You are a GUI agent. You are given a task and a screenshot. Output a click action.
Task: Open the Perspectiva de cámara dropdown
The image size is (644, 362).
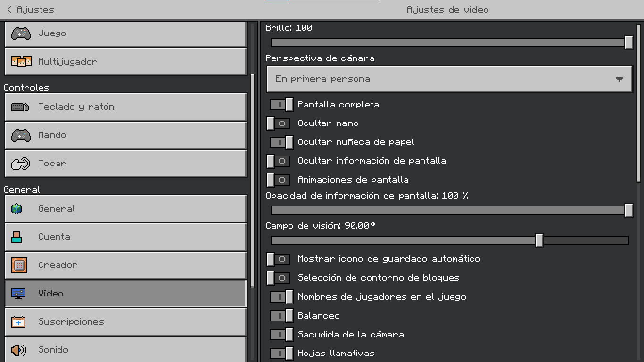(x=449, y=79)
